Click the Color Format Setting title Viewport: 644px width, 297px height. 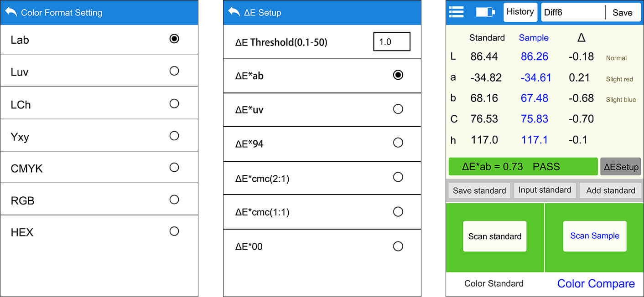[62, 13]
